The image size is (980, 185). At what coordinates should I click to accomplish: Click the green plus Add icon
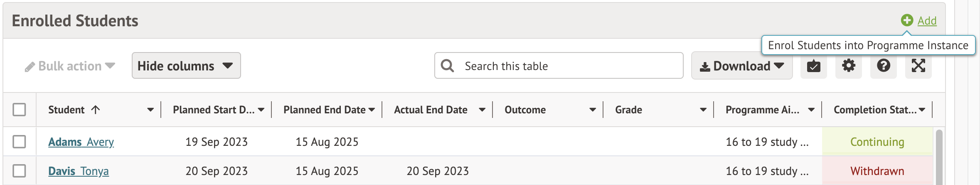[x=907, y=20]
